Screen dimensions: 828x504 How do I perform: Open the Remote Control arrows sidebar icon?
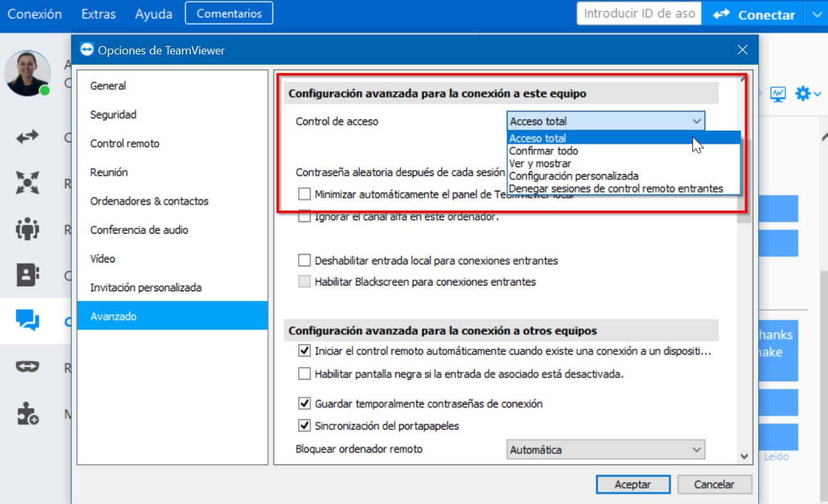click(28, 137)
